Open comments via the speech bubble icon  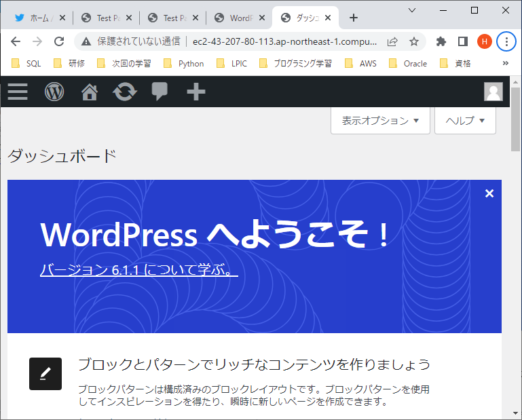click(160, 91)
